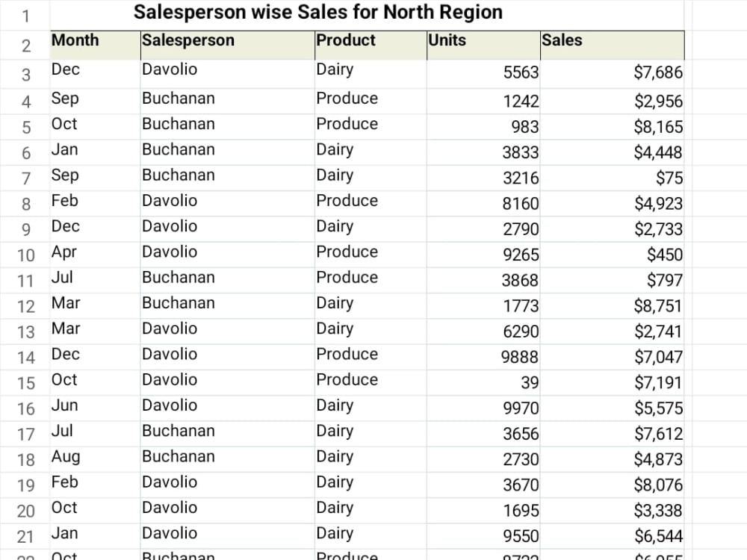Select the units cell showing 39

tap(483, 383)
